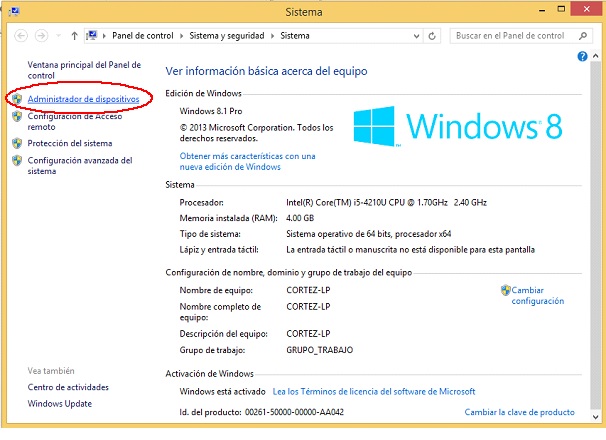Click the Intel(R) Core(TM) i5-4210U processor value
The image size is (606, 440).
pyautogui.click(x=386, y=203)
